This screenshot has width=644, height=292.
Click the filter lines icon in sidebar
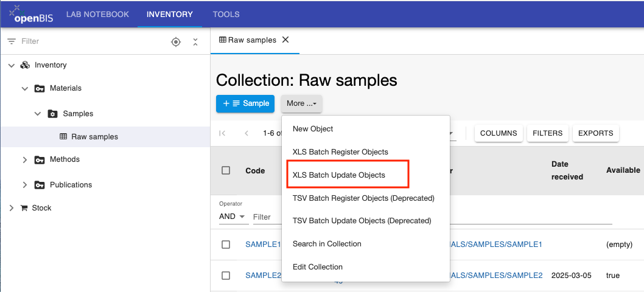[x=12, y=41]
